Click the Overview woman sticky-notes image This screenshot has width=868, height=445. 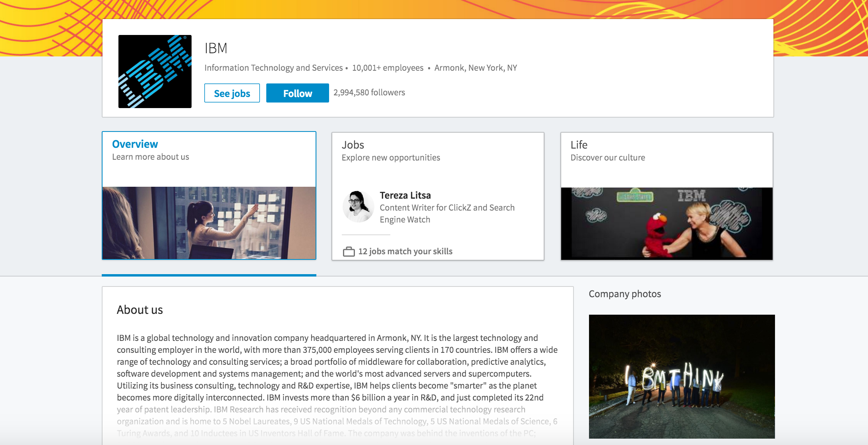pyautogui.click(x=209, y=223)
